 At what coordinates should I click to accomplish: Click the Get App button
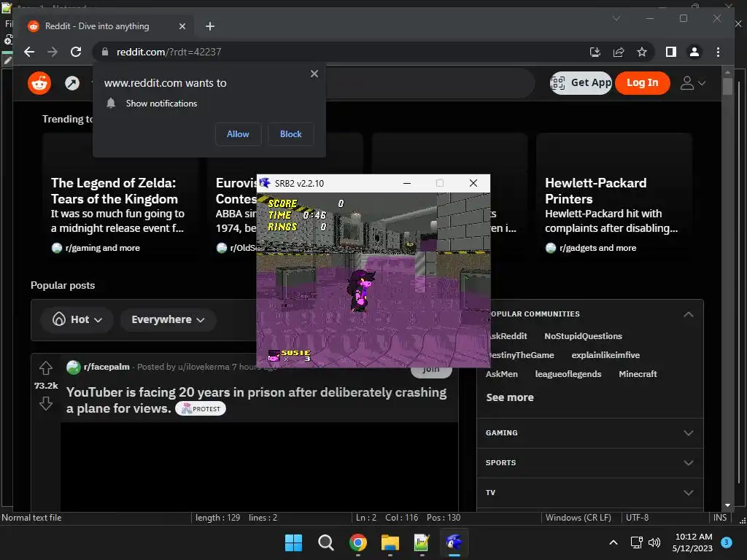tap(581, 83)
